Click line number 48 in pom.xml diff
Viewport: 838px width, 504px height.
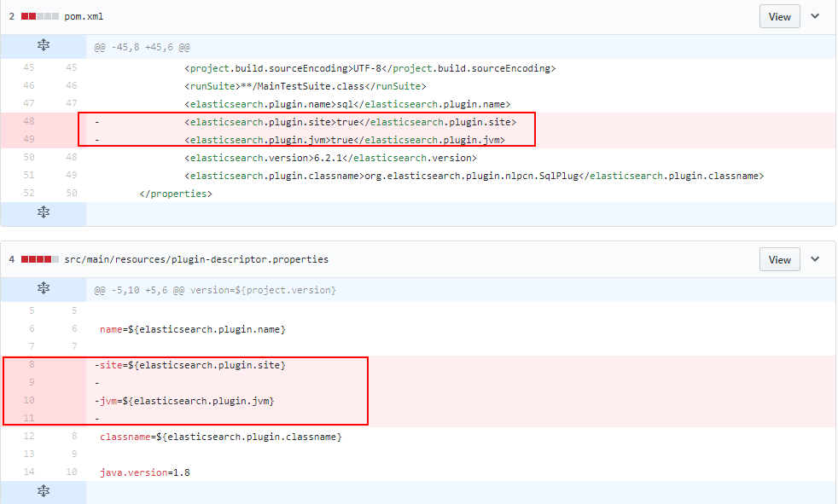[29, 121]
